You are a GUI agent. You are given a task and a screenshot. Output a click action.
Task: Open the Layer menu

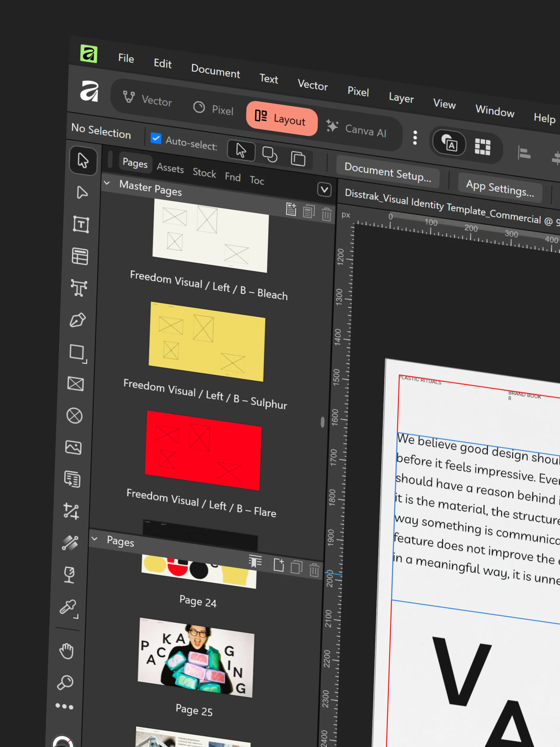click(x=401, y=98)
